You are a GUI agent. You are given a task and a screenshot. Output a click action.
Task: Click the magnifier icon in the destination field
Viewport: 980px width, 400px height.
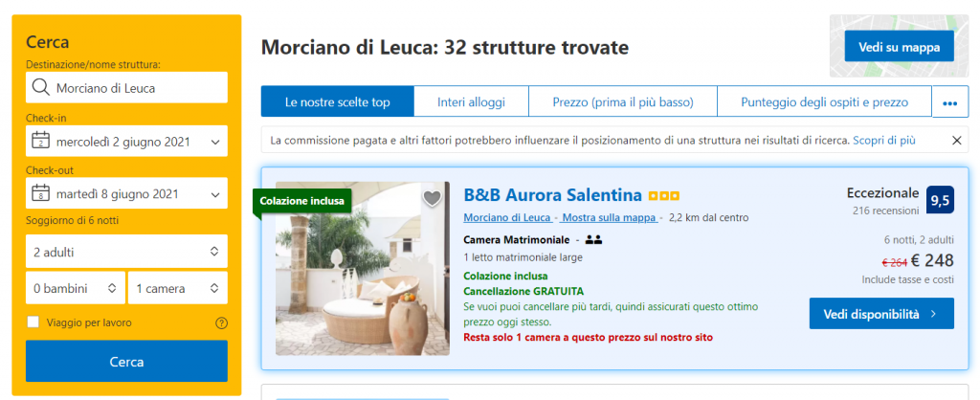[40, 88]
